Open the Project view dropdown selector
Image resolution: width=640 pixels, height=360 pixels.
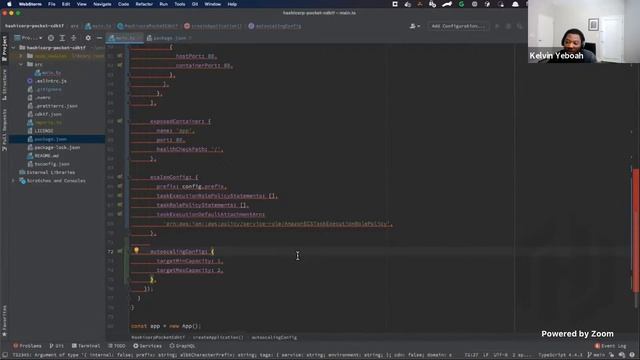[28, 38]
